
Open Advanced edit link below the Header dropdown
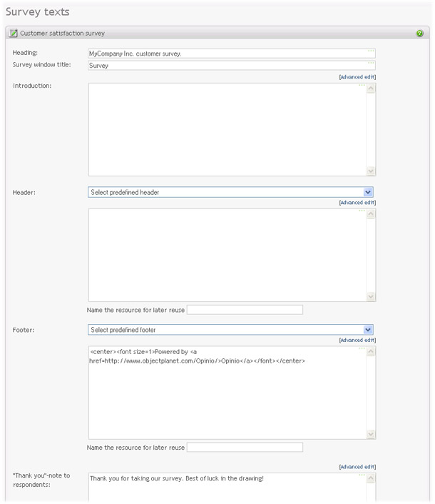coord(357,203)
